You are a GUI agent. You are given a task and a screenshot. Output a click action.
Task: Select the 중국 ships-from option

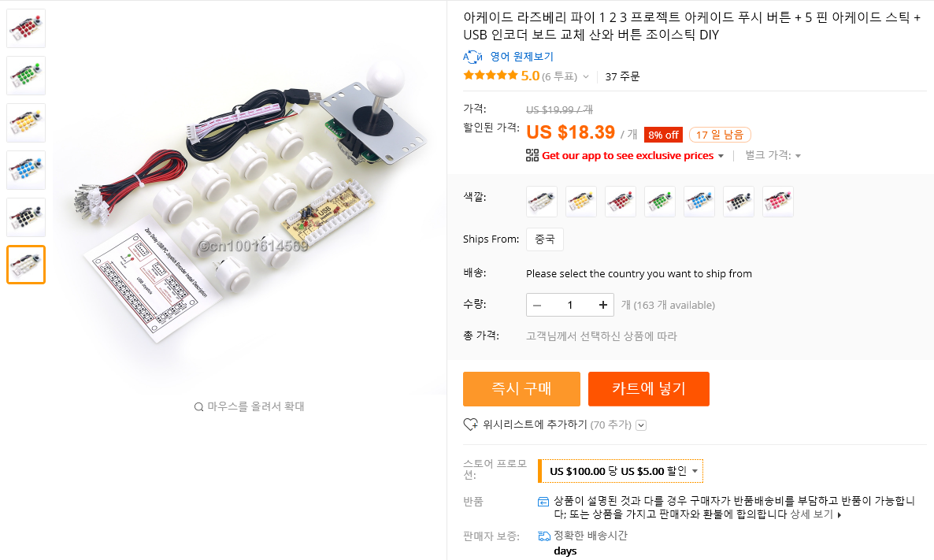click(x=544, y=239)
